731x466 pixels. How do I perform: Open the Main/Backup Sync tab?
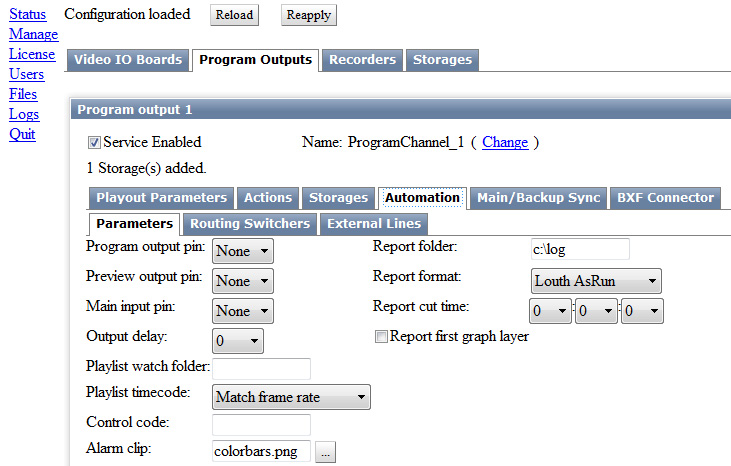tap(538, 198)
